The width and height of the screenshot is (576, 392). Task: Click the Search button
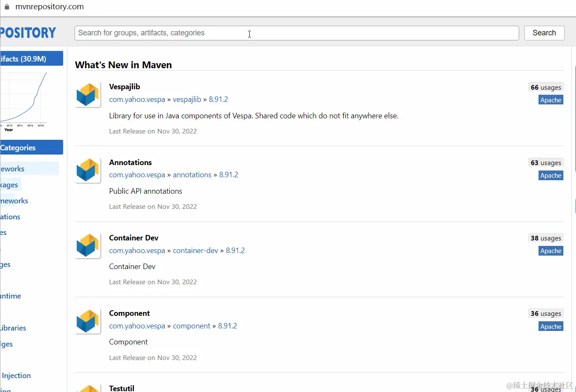tap(544, 33)
